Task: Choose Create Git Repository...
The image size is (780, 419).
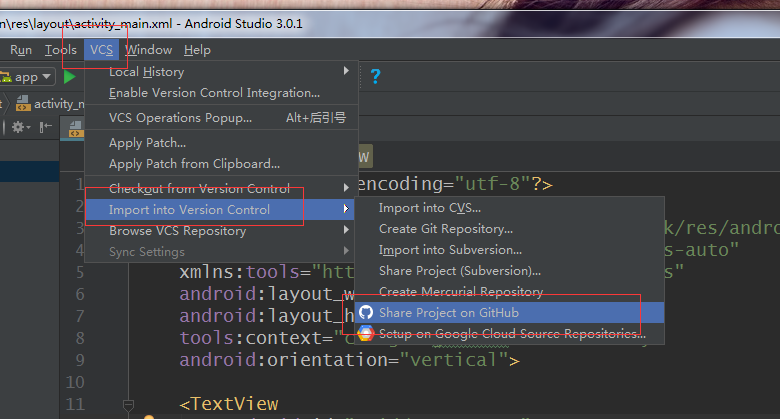Action: (x=509, y=229)
